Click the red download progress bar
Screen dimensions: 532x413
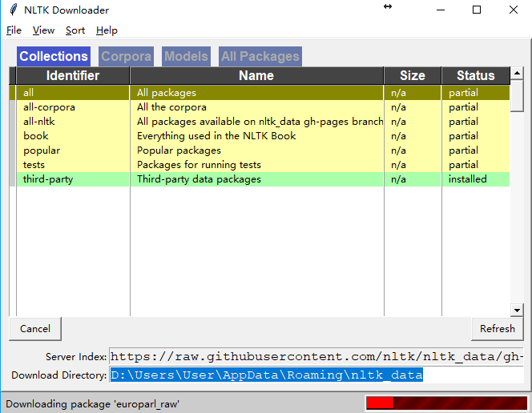click(x=445, y=403)
